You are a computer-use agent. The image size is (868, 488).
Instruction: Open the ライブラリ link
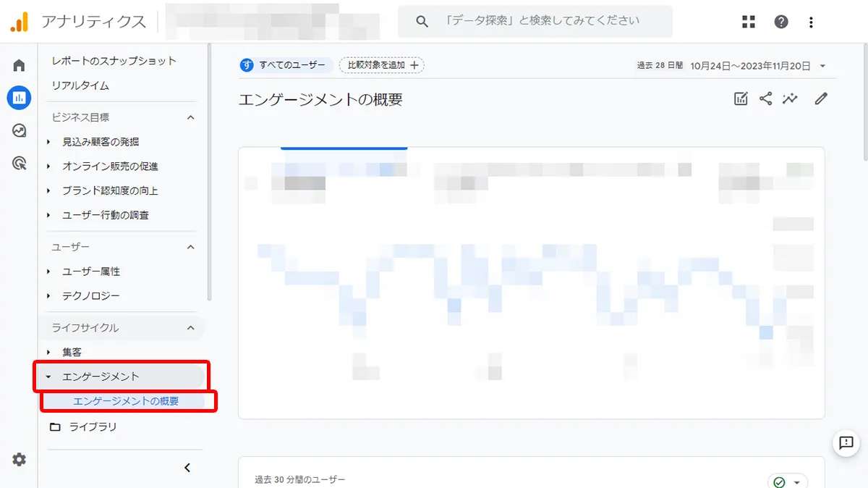coord(93,427)
